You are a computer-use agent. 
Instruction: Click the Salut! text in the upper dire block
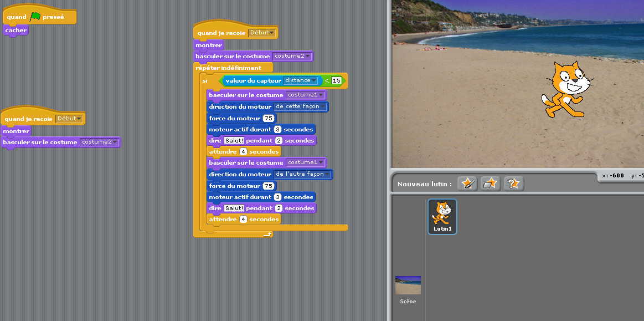click(234, 141)
